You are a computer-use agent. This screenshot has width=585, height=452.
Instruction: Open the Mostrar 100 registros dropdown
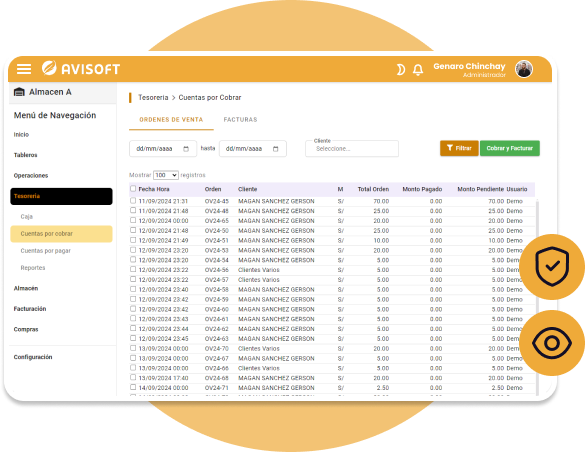coord(166,175)
